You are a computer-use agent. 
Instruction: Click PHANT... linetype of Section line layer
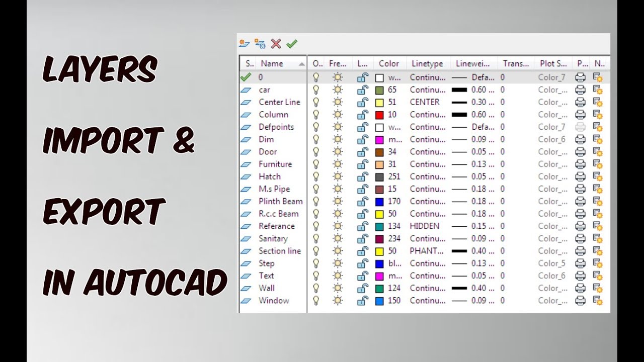(x=427, y=251)
